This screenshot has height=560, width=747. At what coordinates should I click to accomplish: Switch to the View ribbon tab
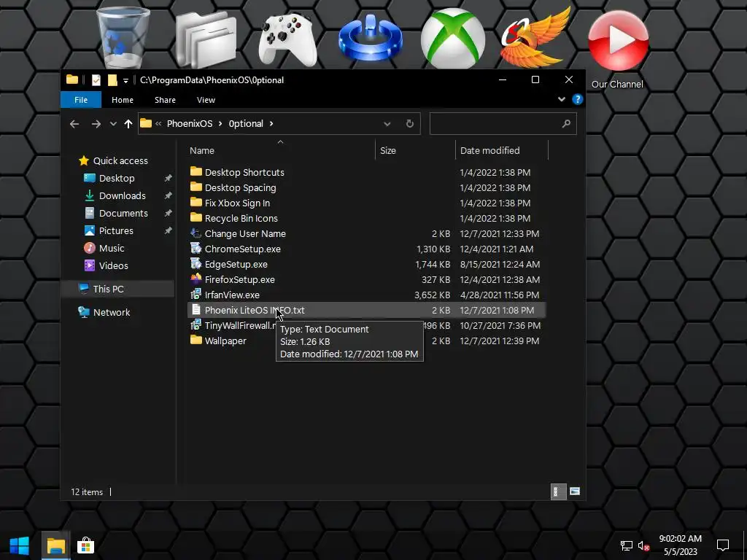click(x=206, y=100)
